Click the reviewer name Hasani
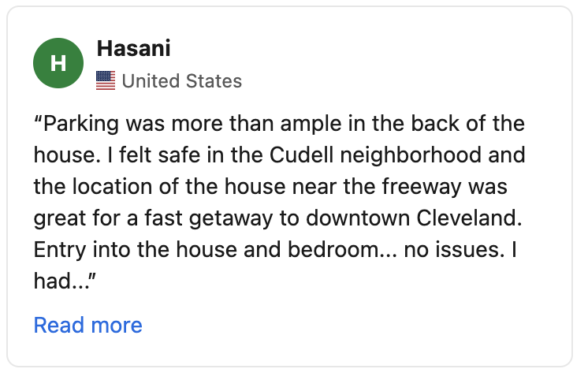Screen dimensions: 588x380 (x=133, y=49)
